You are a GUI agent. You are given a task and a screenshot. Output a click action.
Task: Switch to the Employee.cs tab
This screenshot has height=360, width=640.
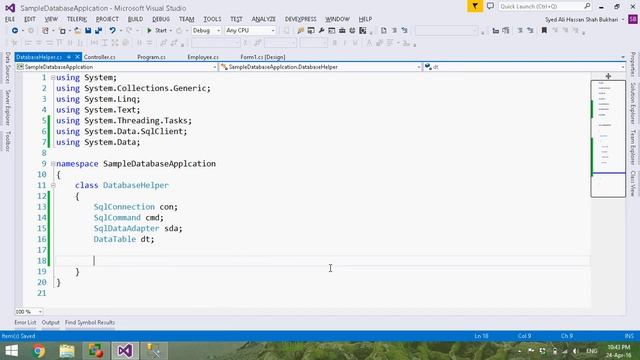coord(203,57)
